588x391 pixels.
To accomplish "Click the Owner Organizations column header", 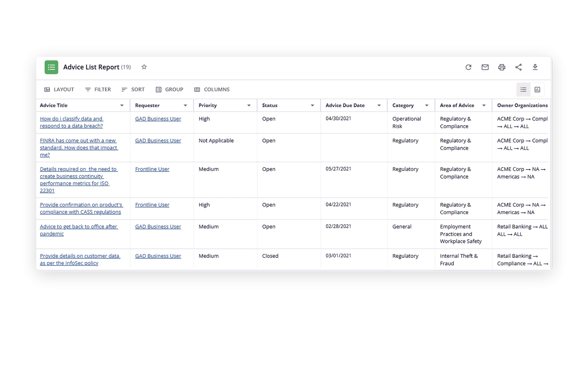I will 522,105.
